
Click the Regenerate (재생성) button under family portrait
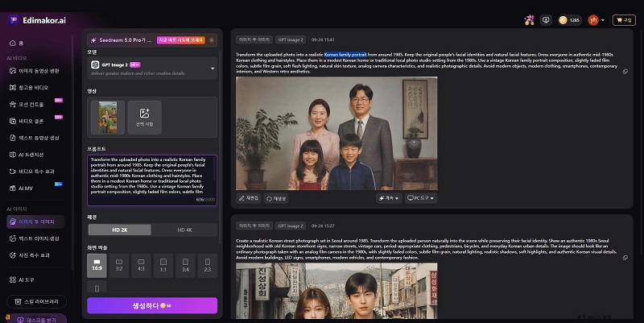[x=276, y=198]
